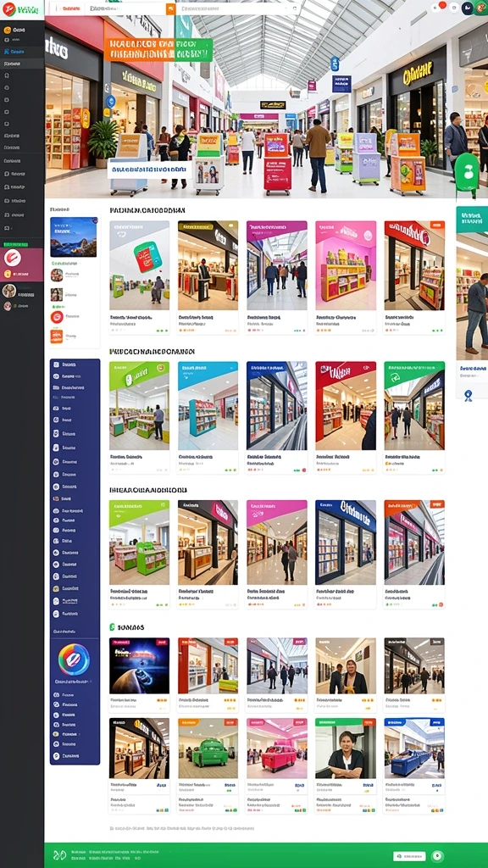Click the orange corner badge on the red storefront card
Image resolution: width=488 pixels, height=868 pixels.
point(438,225)
